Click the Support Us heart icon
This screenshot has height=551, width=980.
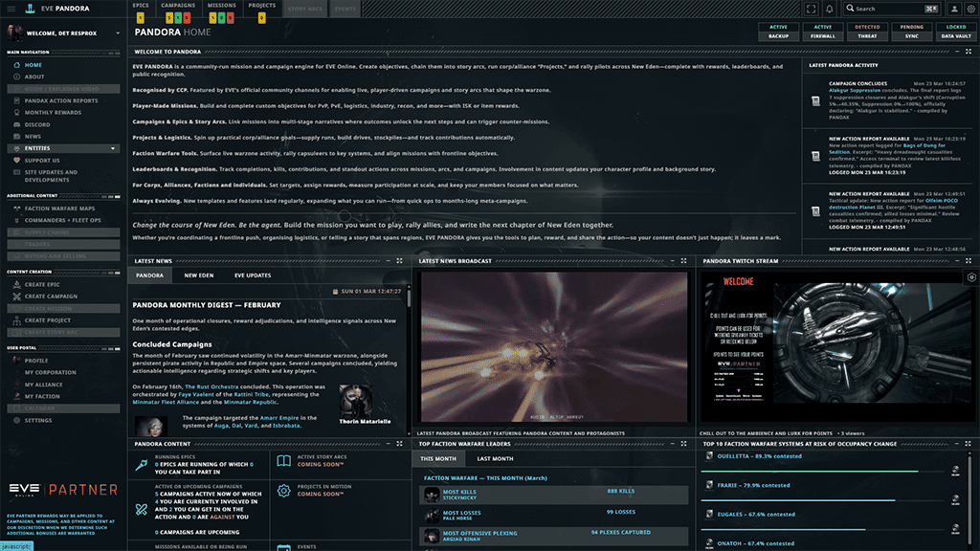(x=17, y=161)
